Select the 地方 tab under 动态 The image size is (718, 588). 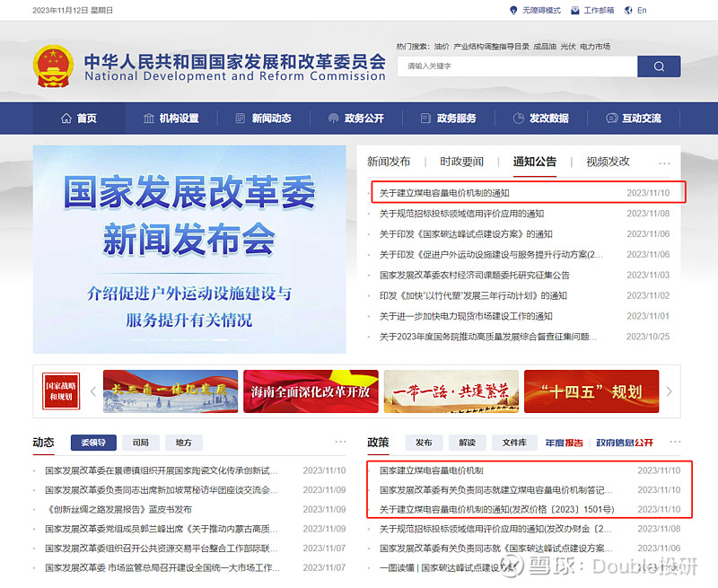[184, 443]
